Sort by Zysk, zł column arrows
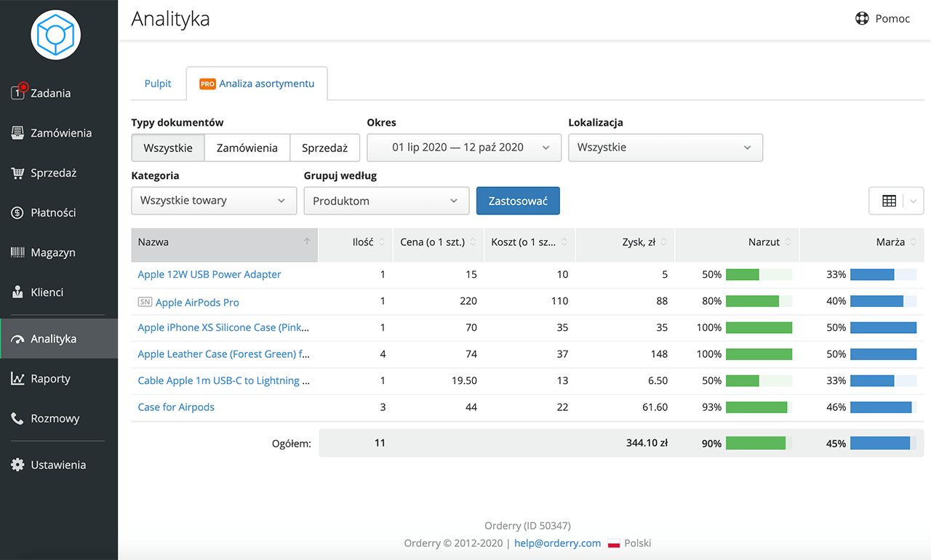The width and height of the screenshot is (931, 560). tap(664, 242)
